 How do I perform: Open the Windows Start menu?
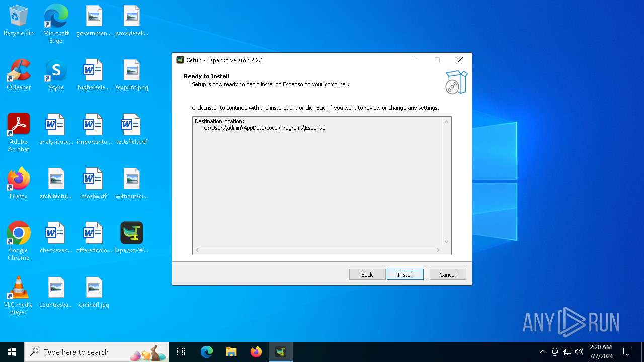pos(12,352)
